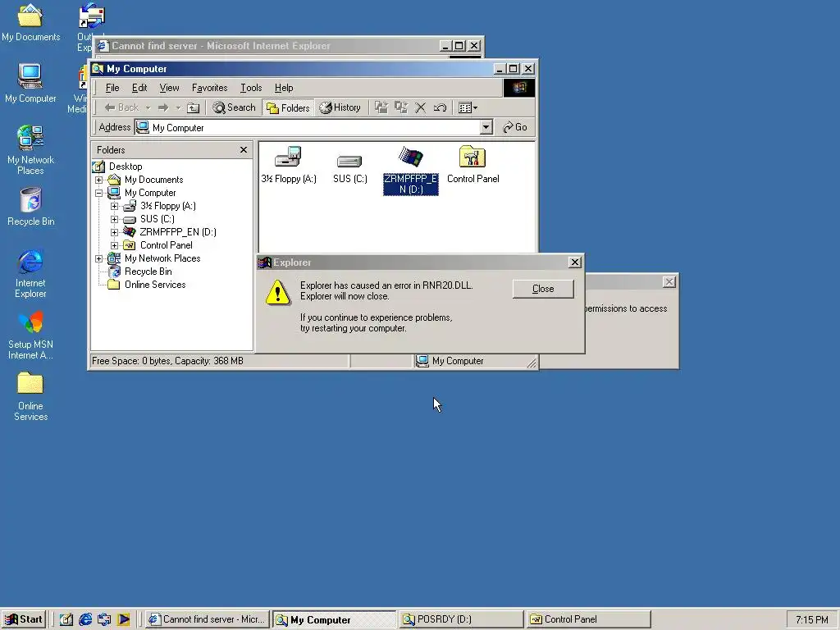Click My Computer window title bar icon
The width and height of the screenshot is (840, 630).
(x=98, y=69)
